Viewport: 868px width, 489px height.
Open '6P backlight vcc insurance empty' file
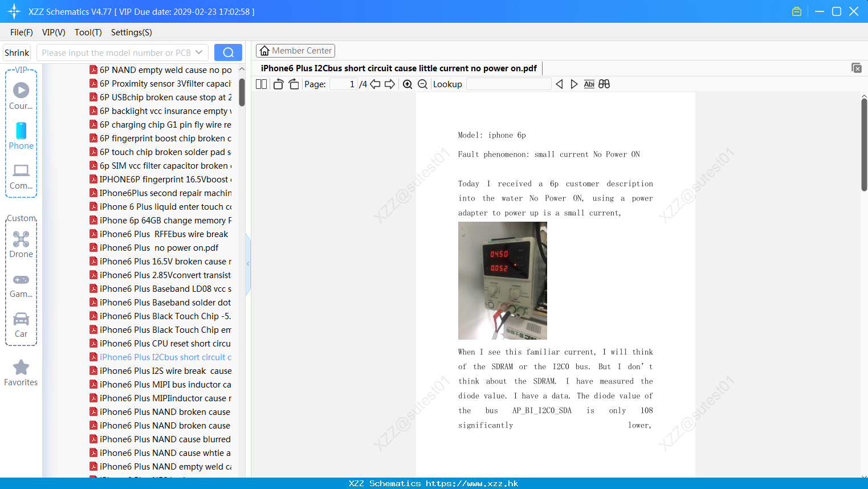point(161,111)
